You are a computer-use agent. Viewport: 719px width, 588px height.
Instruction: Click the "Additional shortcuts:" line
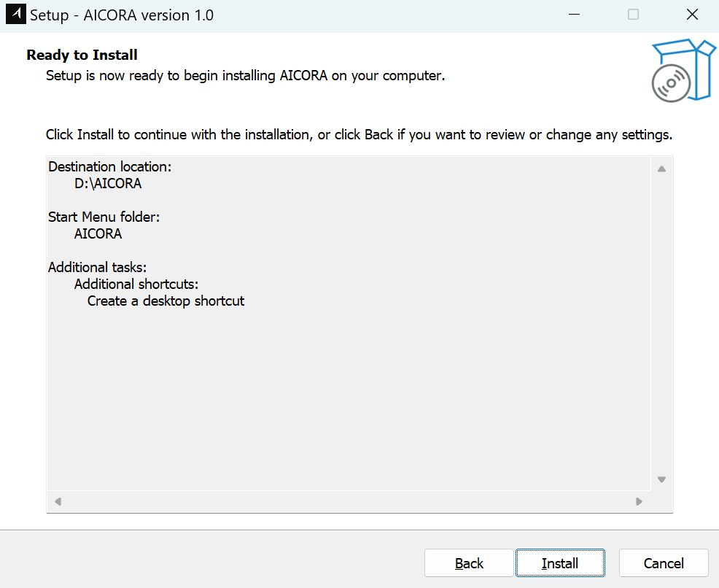click(136, 284)
